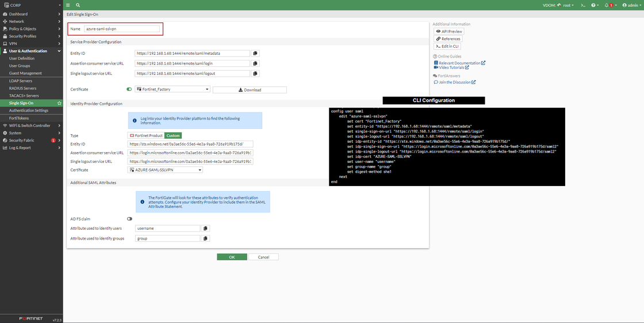
Task: Click the certificate Download button
Action: click(250, 90)
